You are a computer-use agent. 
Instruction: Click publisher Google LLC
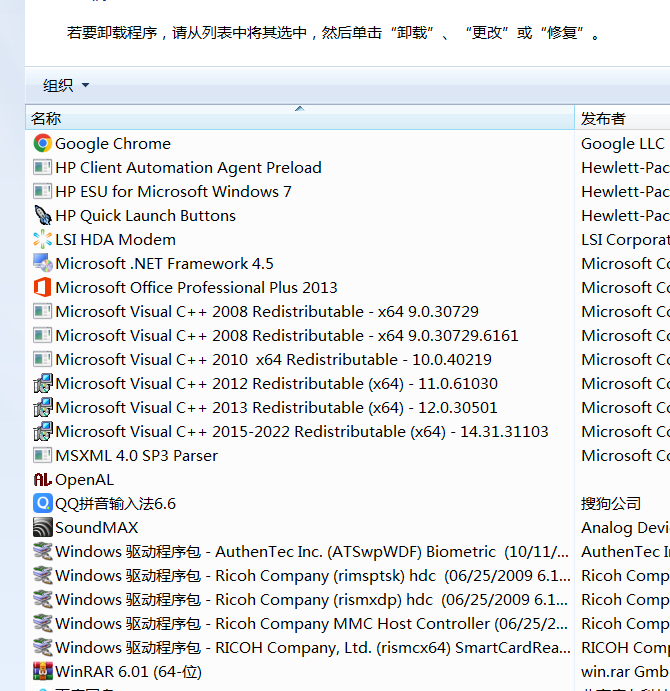point(622,144)
